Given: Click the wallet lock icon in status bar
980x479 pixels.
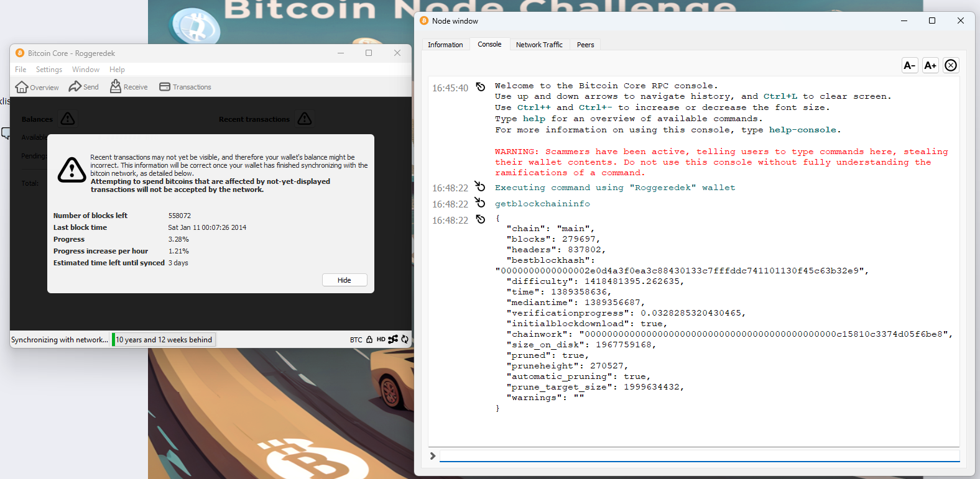Looking at the screenshot, I should coord(369,339).
